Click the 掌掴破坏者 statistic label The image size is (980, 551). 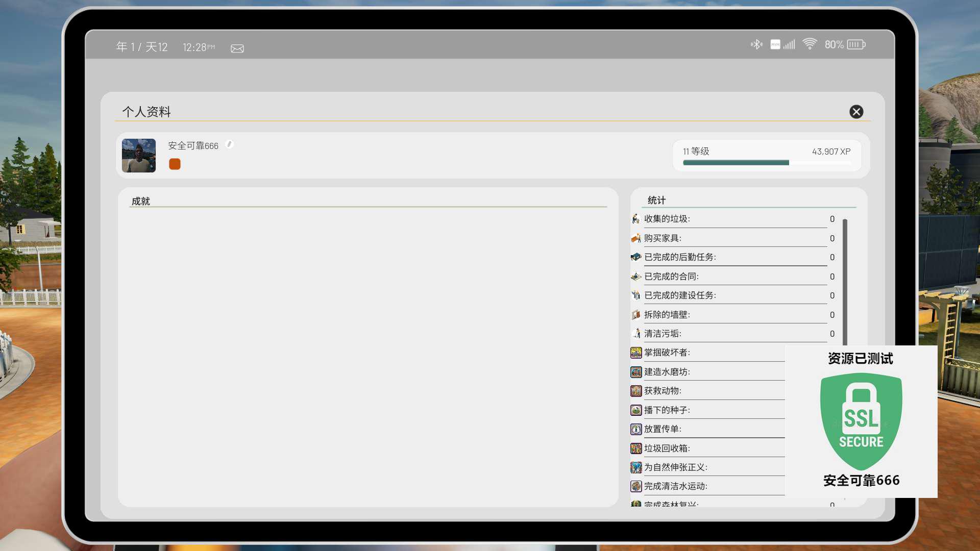click(x=667, y=353)
